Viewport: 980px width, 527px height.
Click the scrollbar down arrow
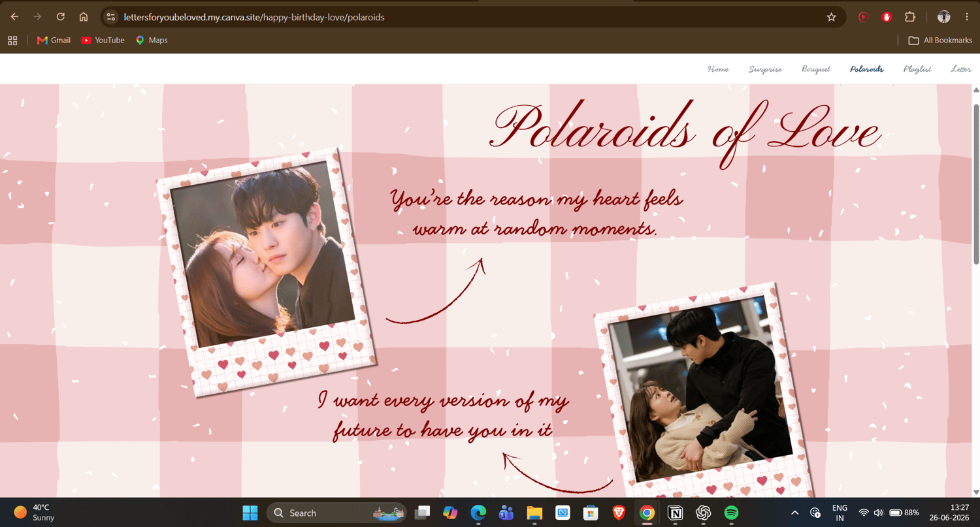click(x=976, y=492)
